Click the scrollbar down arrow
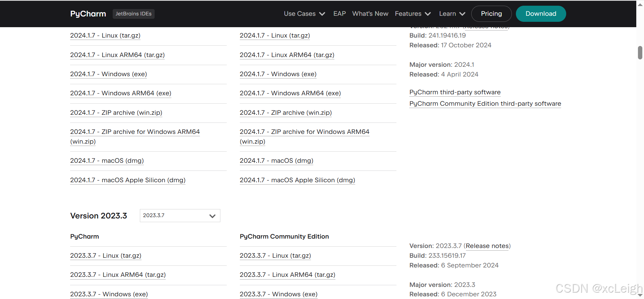This screenshot has height=299, width=644. (x=640, y=295)
